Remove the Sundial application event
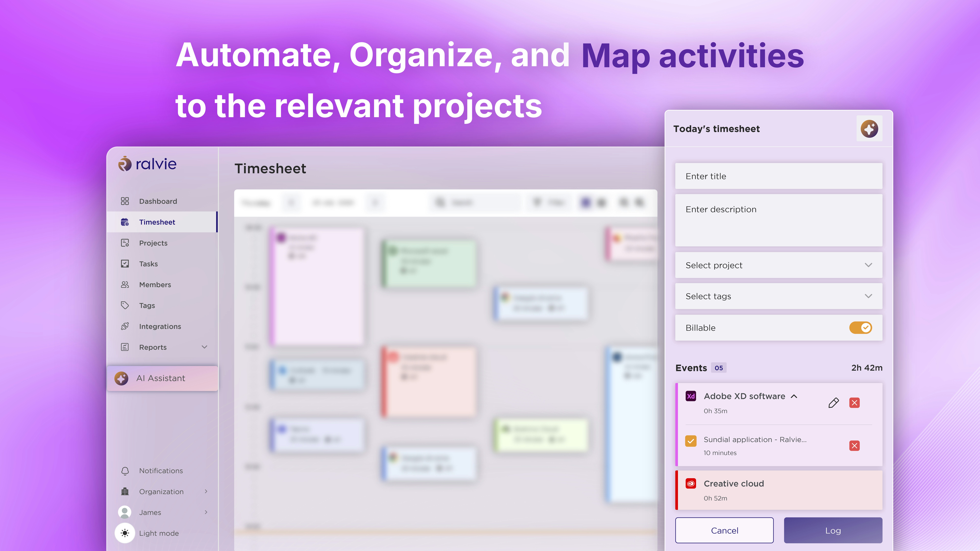 click(x=854, y=446)
